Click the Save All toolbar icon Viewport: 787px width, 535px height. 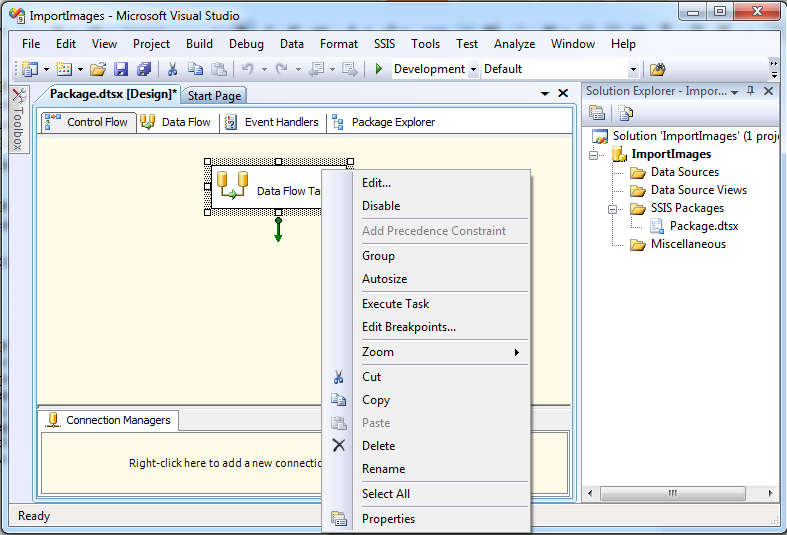pyautogui.click(x=144, y=69)
